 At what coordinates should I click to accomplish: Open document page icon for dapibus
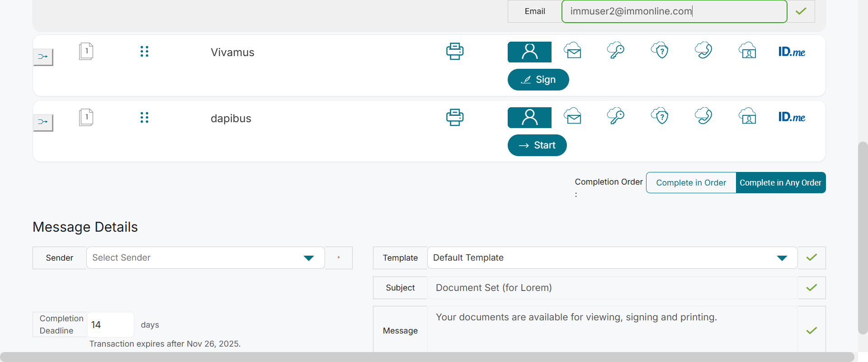pos(86,117)
